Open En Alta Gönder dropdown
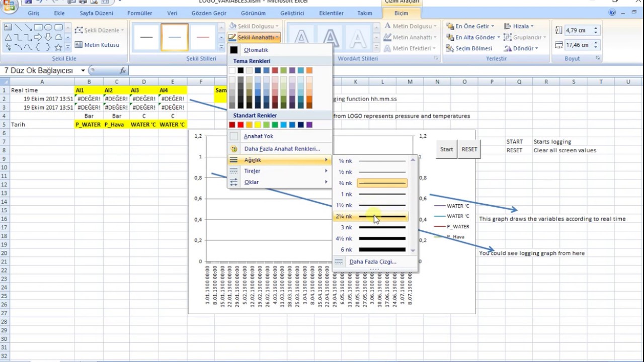Image resolution: width=644 pixels, height=362 pixels. [x=474, y=37]
